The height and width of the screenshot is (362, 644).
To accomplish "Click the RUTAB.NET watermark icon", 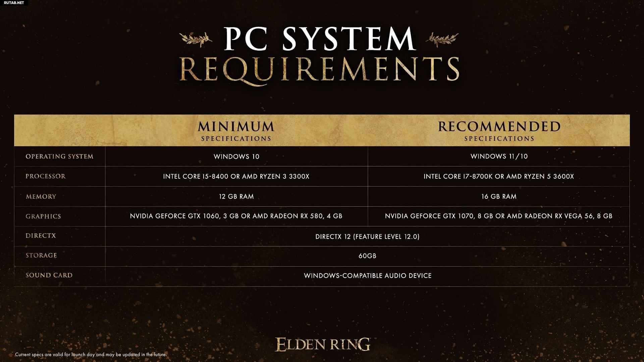I will coord(13,3).
